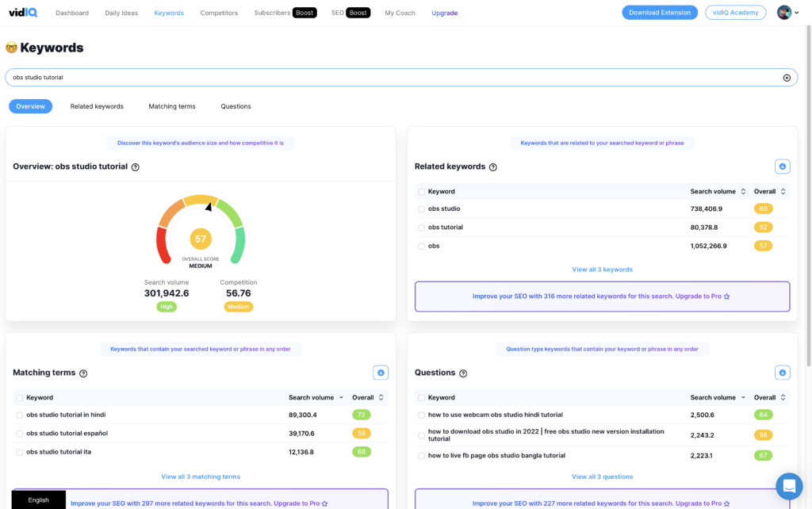Check 'obs studio tutorial español' row
The width and height of the screenshot is (812, 509).
[20, 434]
